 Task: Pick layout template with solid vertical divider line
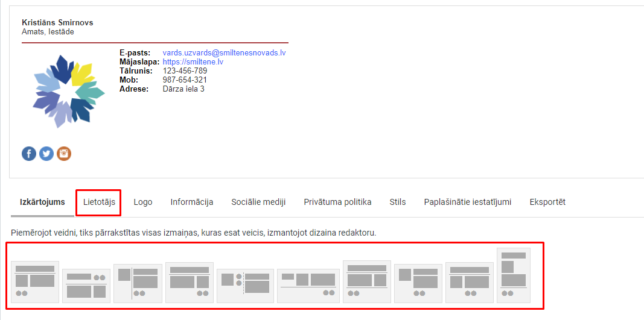pyautogui.click(x=138, y=283)
